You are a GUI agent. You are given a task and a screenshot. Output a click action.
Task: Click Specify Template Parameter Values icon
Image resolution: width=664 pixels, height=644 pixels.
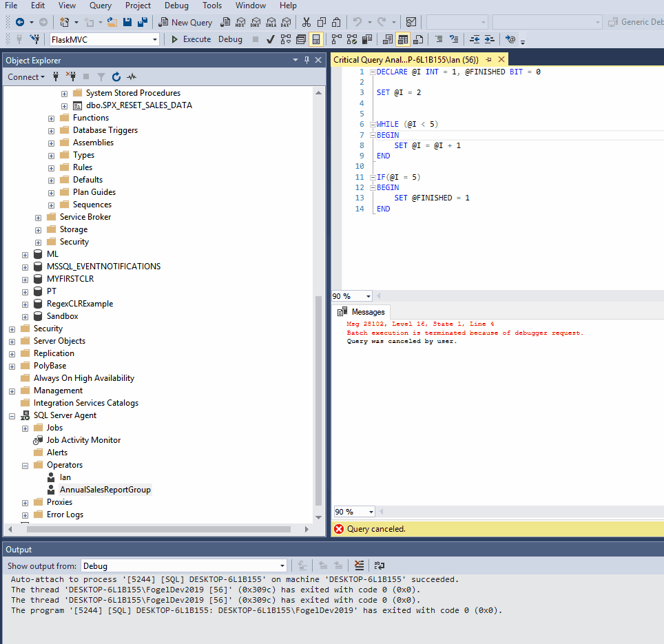510,39
